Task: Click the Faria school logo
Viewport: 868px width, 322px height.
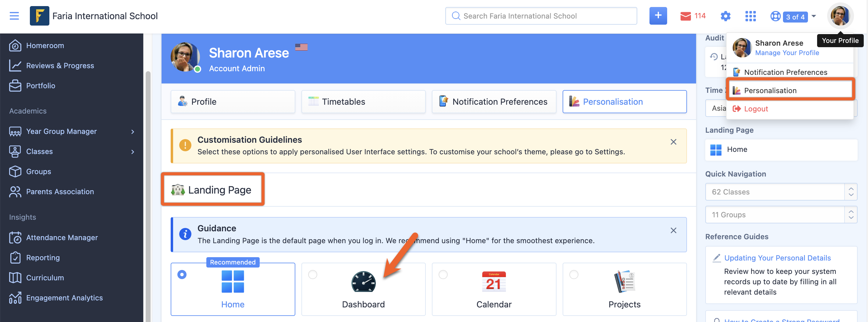Action: (39, 16)
